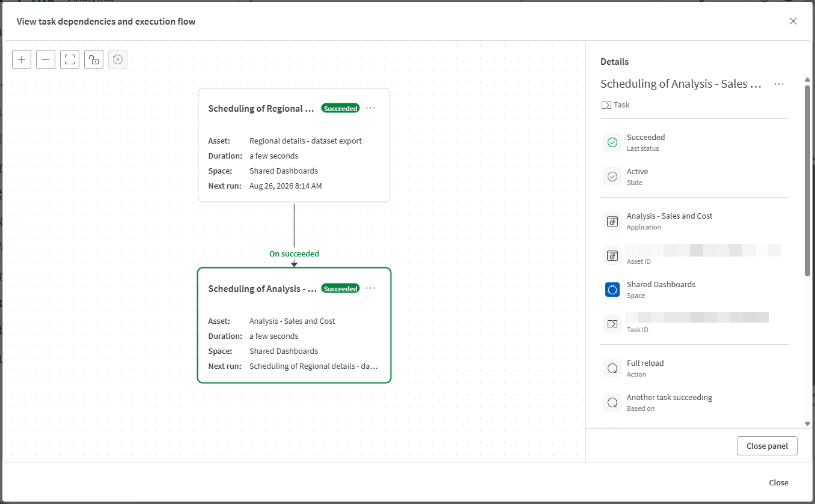Viewport: 815px width, 504px height.
Task: Click the blurred Asset ID value
Action: (703, 250)
